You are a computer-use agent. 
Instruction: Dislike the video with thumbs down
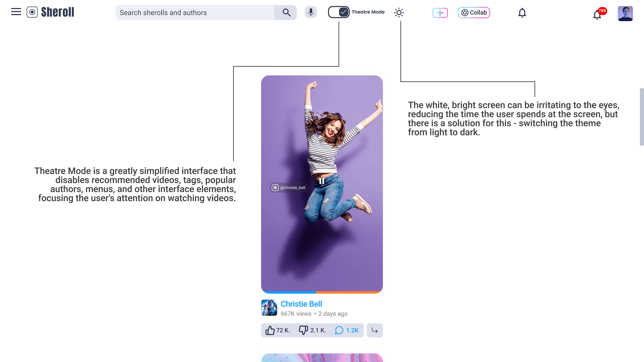303,330
